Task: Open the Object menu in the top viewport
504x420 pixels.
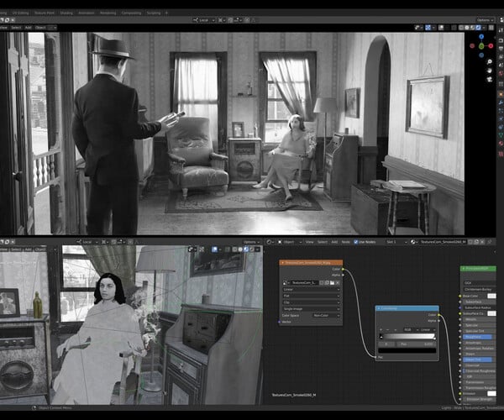Action: pyautogui.click(x=40, y=28)
